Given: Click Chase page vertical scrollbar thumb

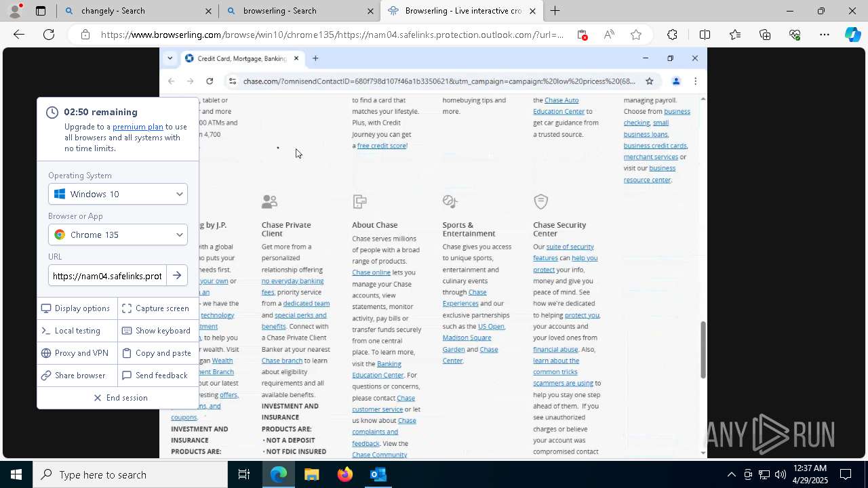Looking at the screenshot, I should tap(703, 350).
